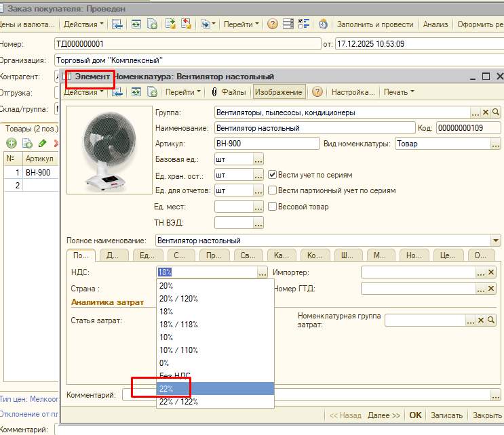Open Номенклатурная группа затрат via magnifier icon
Image resolution: width=504 pixels, height=435 pixels.
492,320
